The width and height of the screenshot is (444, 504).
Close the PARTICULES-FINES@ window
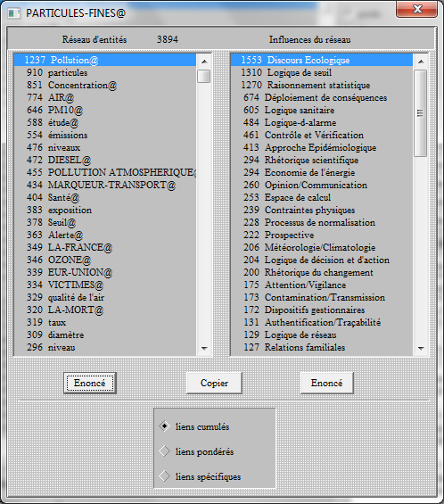click(416, 9)
